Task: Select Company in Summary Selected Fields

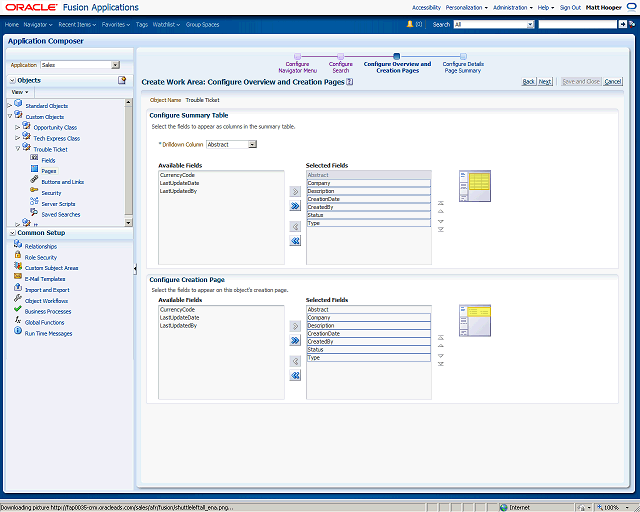Action: coord(369,183)
